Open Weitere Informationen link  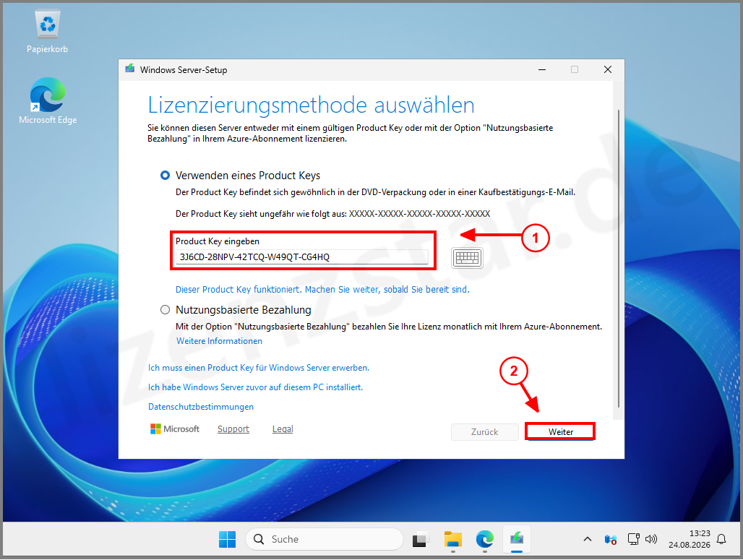coord(220,341)
